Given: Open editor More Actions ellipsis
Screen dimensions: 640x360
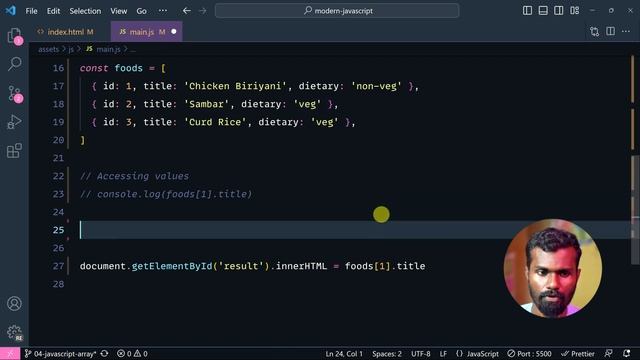Looking at the screenshot, I should [x=626, y=31].
